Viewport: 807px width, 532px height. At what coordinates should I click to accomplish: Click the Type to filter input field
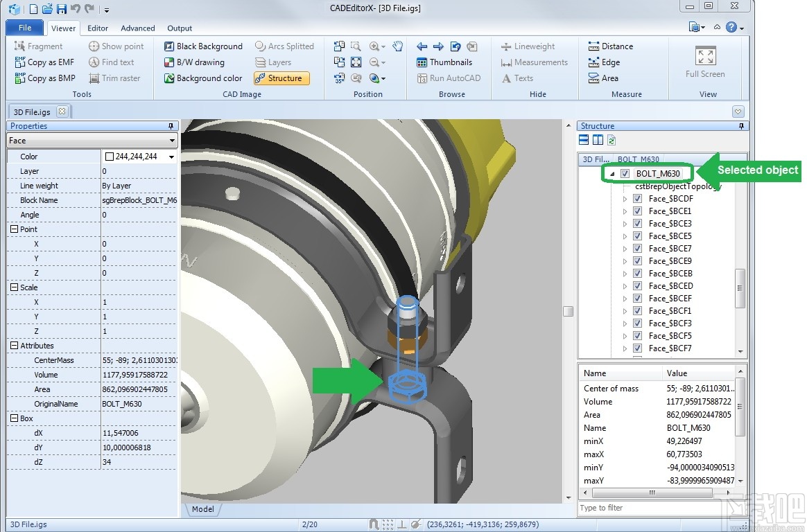coord(659,508)
